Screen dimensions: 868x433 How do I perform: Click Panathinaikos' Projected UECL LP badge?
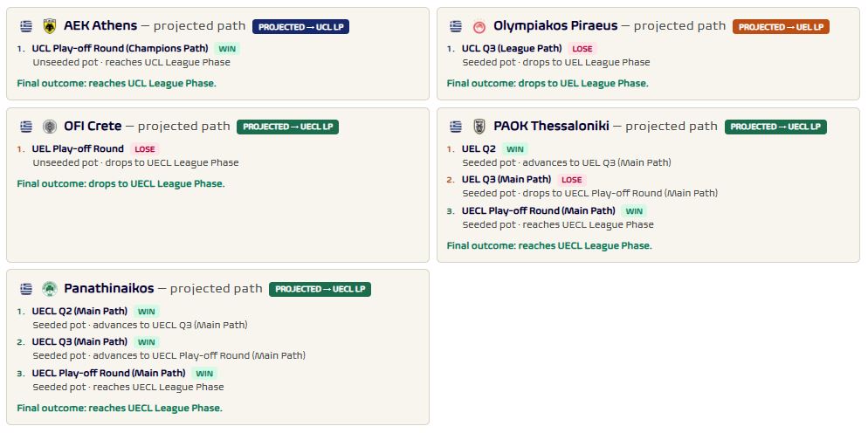coord(320,289)
